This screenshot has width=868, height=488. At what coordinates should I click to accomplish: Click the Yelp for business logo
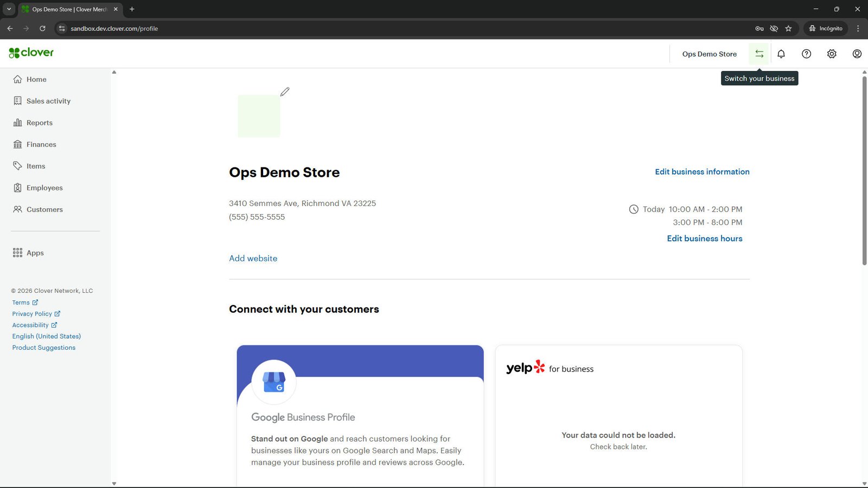550,368
